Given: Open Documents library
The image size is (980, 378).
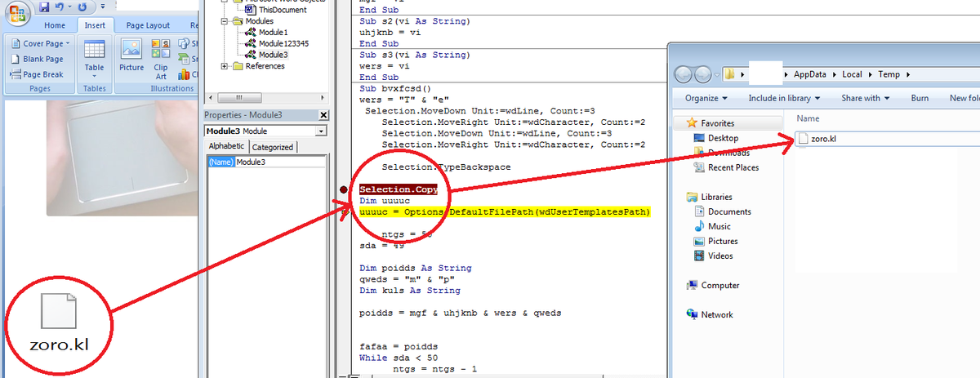Looking at the screenshot, I should [x=722, y=211].
